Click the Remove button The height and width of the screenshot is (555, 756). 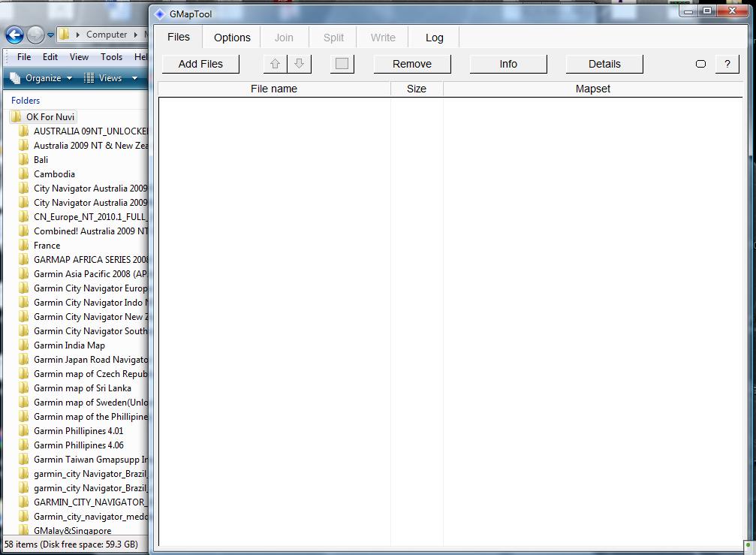[x=411, y=64]
